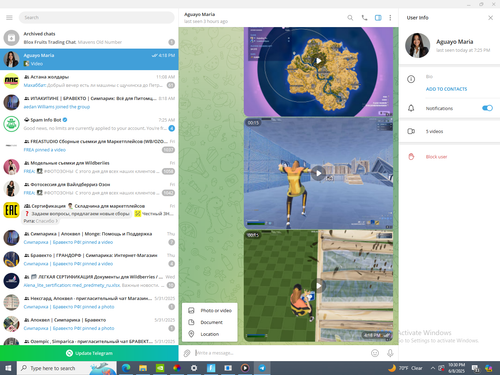Image resolution: width=500 pixels, height=375 pixels.
Task: Click Update Telegram button
Action: tap(89, 353)
